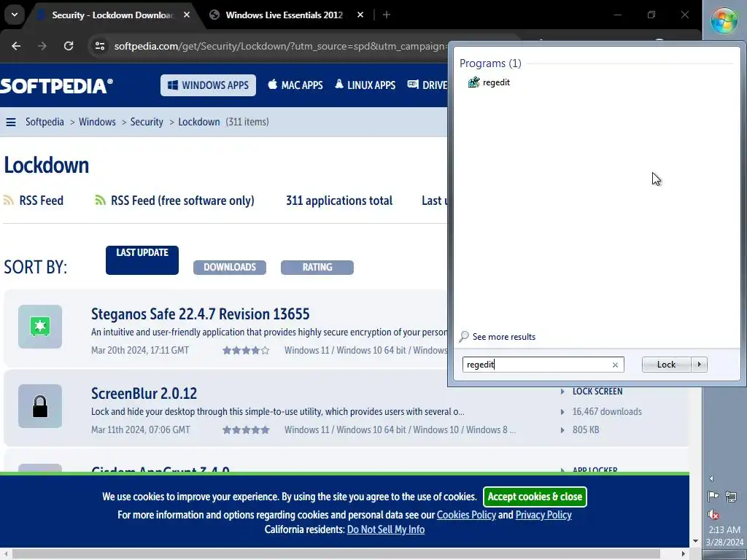
Task: Click Steganos Safe app icon thumbnail
Action: tap(40, 327)
